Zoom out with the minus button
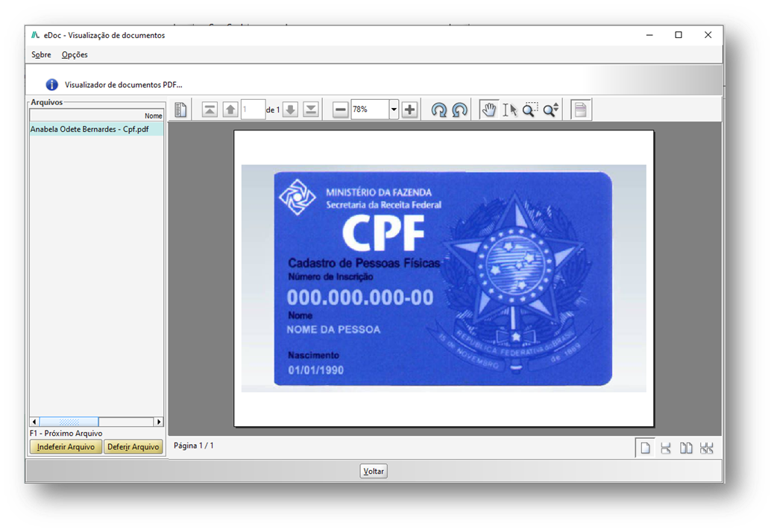This screenshot has height=532, width=774. tap(341, 110)
